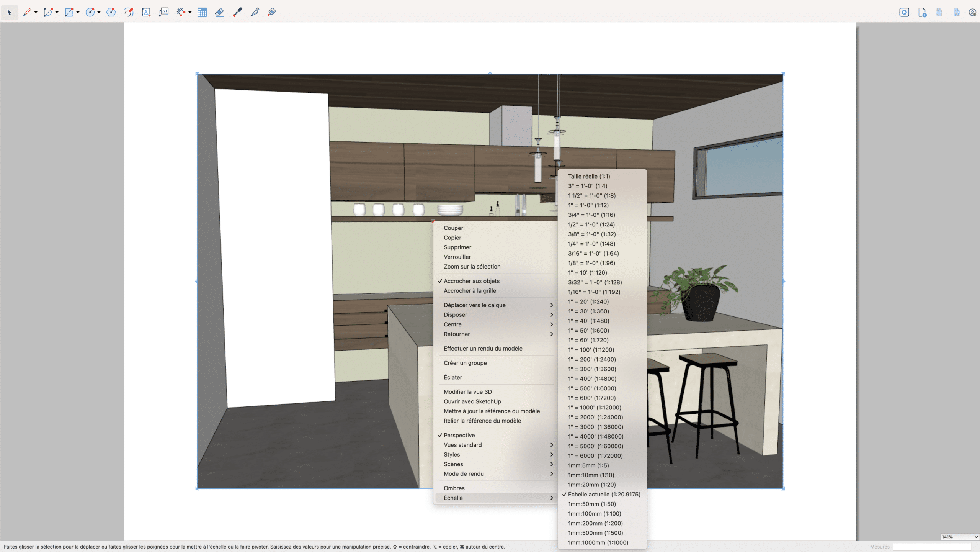Pick the Eraser tool

[x=219, y=12]
